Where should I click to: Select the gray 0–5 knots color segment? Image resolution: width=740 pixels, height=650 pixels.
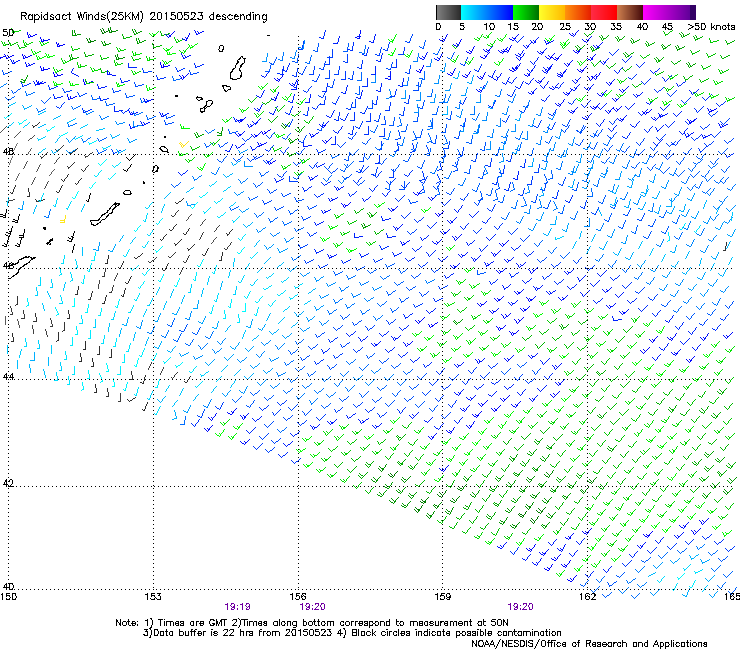[x=448, y=12]
